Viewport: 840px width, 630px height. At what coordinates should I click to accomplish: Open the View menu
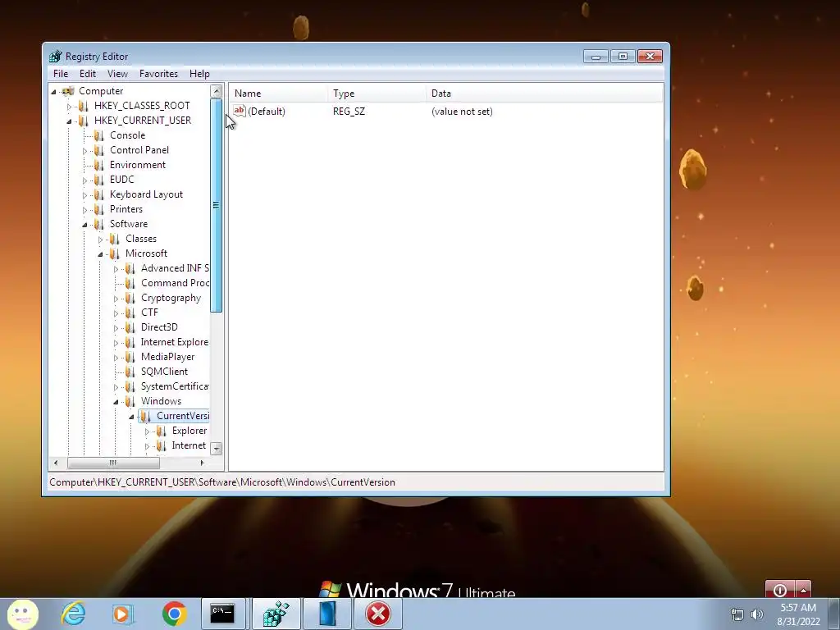point(117,74)
